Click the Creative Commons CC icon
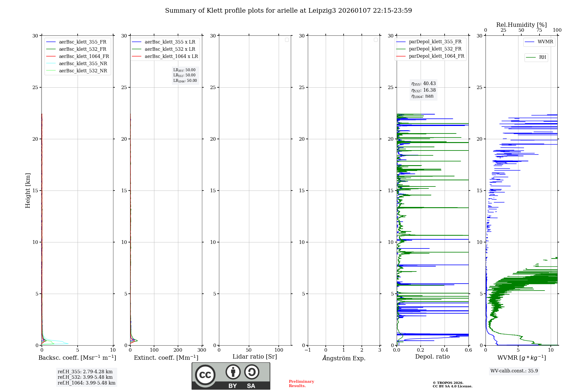This screenshot has width=577, height=392. click(205, 375)
